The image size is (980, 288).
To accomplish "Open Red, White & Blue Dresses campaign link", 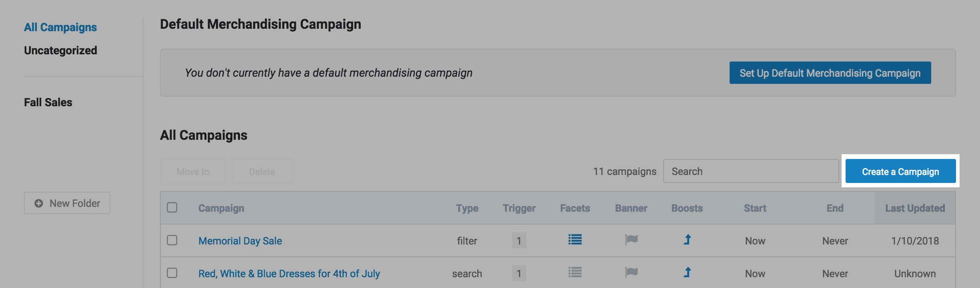I will (289, 274).
